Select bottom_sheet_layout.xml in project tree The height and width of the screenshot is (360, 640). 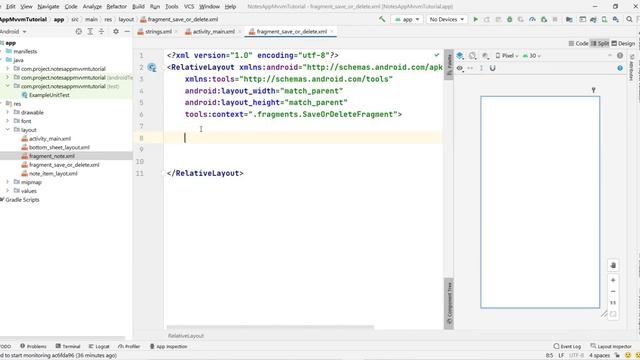(59, 147)
